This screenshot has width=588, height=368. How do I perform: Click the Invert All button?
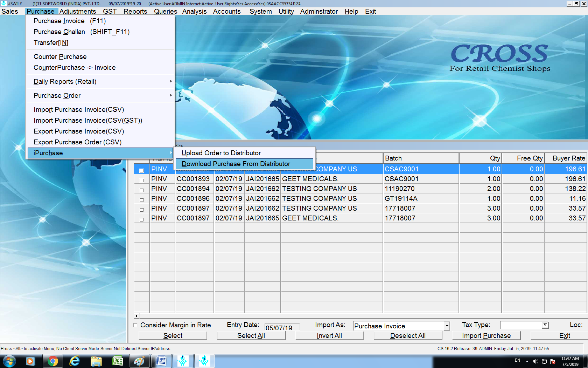(329, 335)
